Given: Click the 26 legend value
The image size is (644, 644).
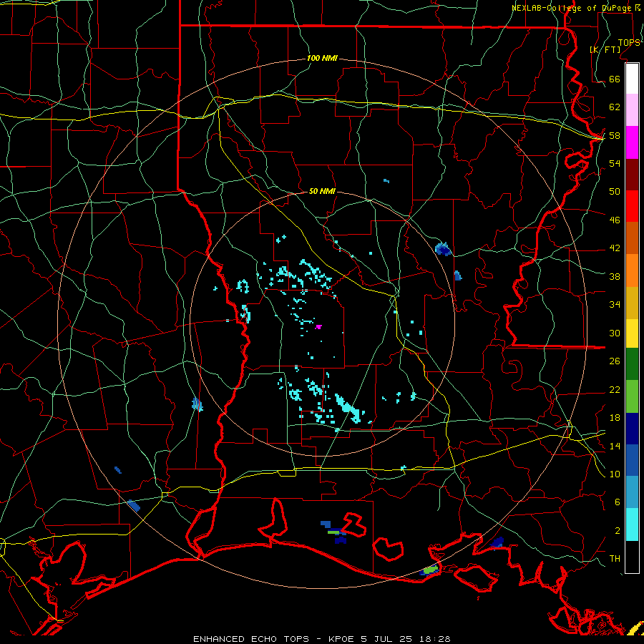Looking at the screenshot, I should pos(615,361).
